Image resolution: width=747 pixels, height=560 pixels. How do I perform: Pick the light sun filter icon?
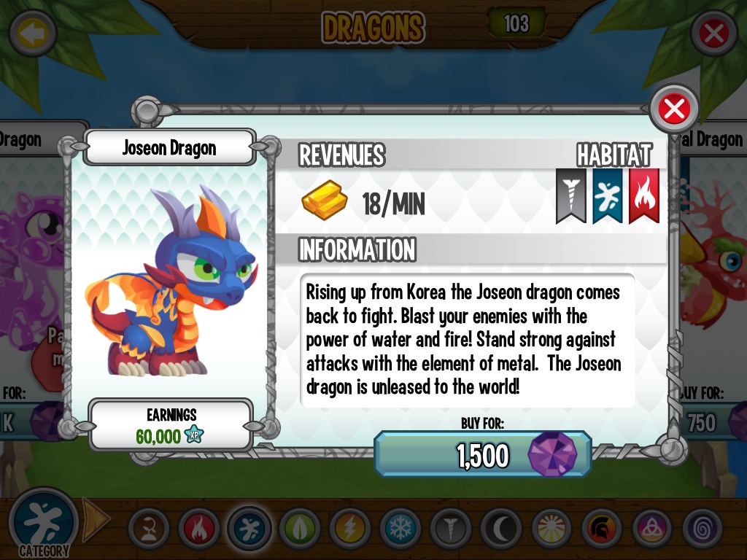coord(551,529)
